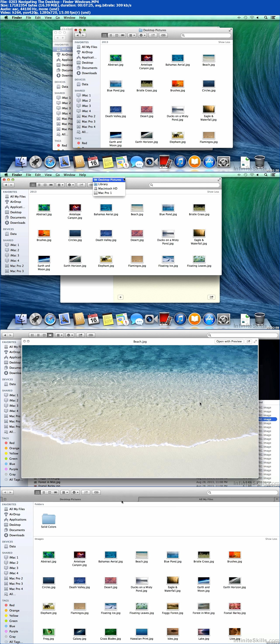The height and width of the screenshot is (644, 280).
Task: Launch iTunes in dock below titled Desktop Pictures window
Action: 180,162
